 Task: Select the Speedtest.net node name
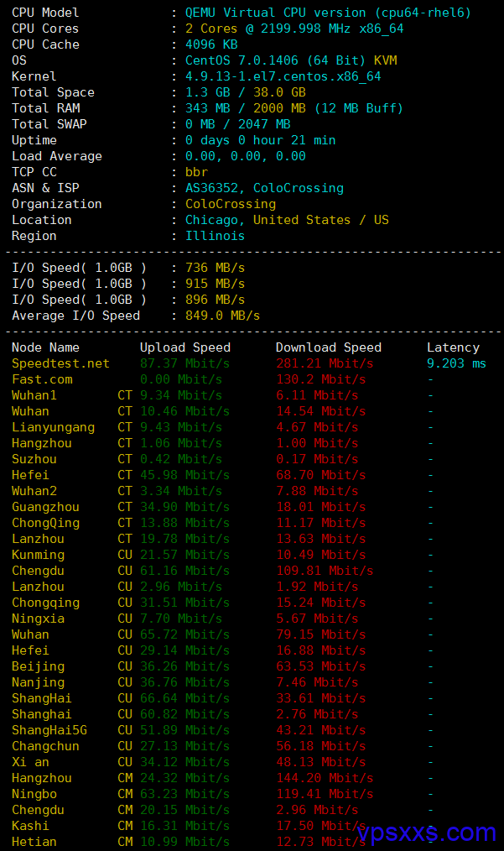click(x=60, y=363)
